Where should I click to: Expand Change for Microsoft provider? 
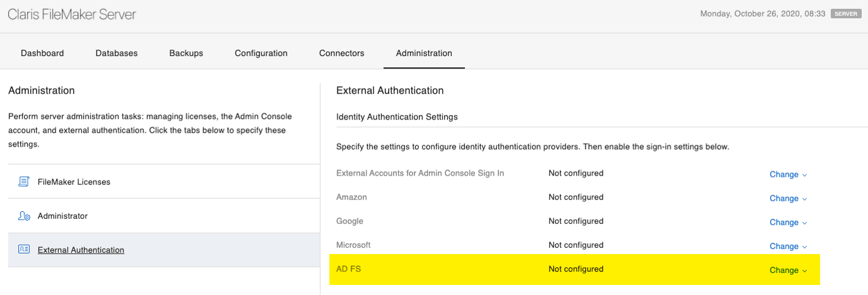tap(788, 247)
